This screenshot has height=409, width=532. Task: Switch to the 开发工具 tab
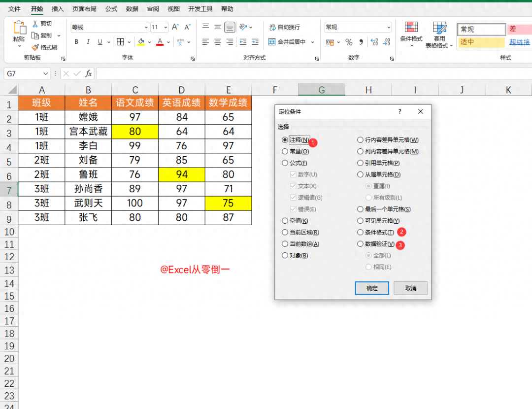[200, 9]
